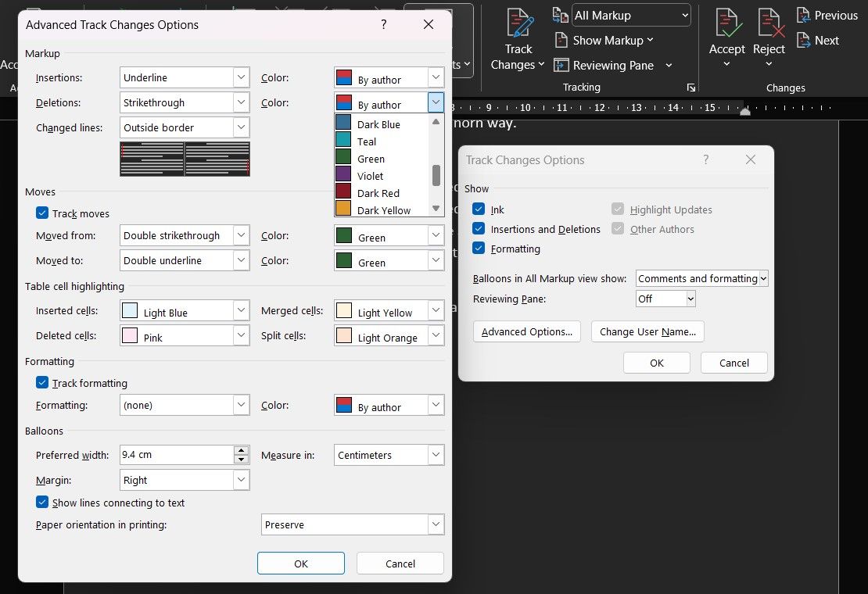Click the Previous change icon
868x594 pixels.
[803, 14]
